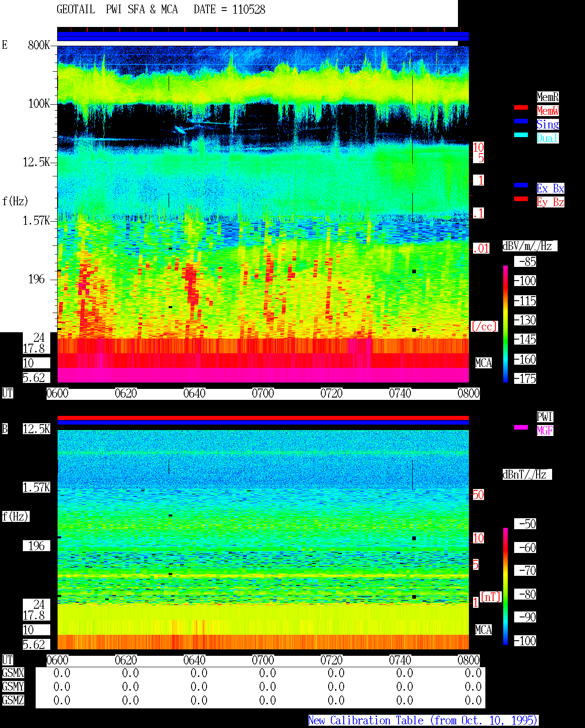The height and width of the screenshot is (728, 585).
Task: Click the GSMX row label
Action: (x=13, y=673)
